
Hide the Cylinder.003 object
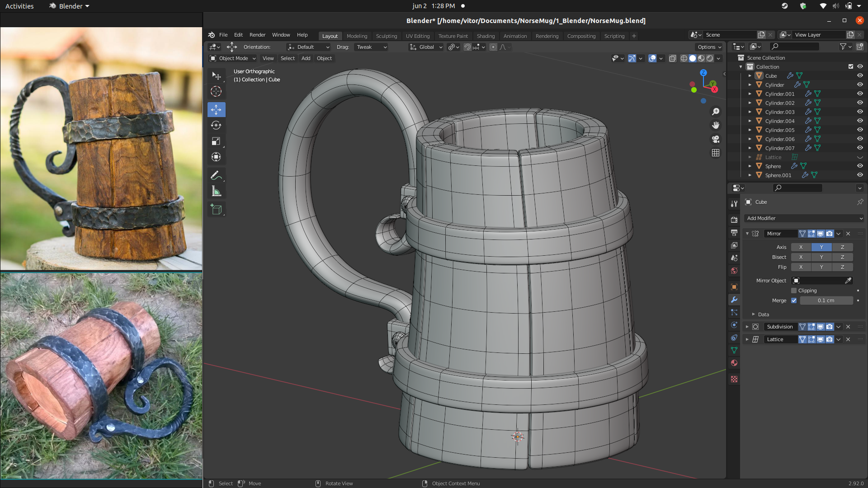point(860,112)
